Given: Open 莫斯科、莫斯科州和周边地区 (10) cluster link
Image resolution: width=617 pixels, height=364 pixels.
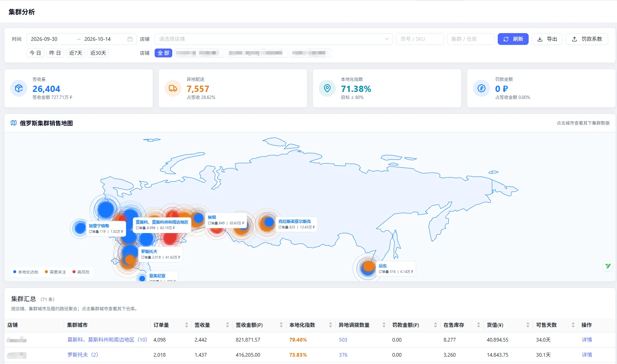Looking at the screenshot, I should (107, 340).
